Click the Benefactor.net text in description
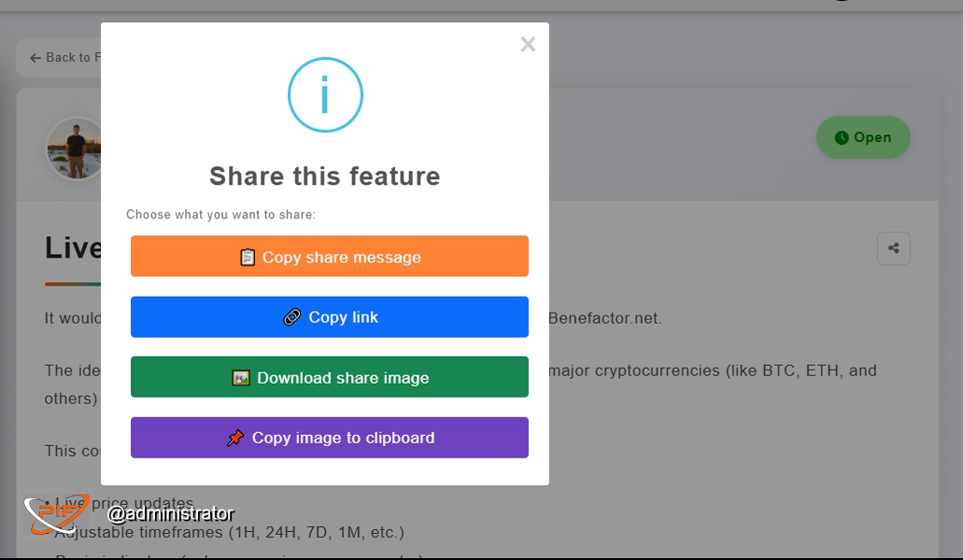The image size is (963, 560). click(x=604, y=318)
